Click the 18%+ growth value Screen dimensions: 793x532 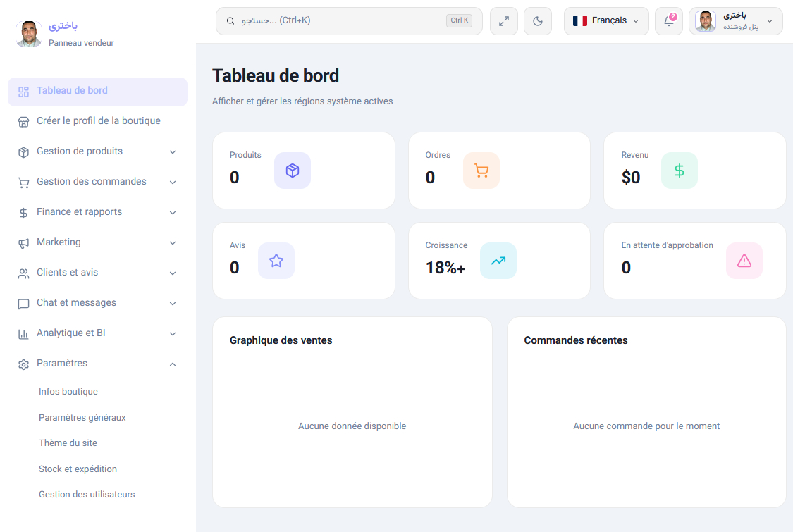tap(445, 268)
